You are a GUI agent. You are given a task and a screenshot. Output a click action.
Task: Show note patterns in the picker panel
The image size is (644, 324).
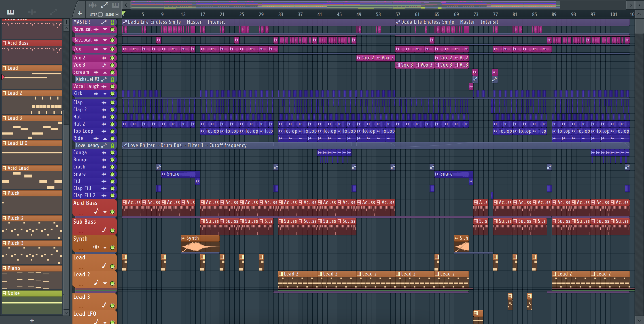click(x=11, y=12)
